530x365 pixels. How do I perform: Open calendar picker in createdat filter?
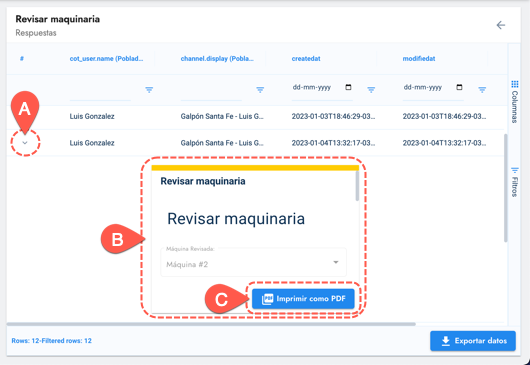pyautogui.click(x=348, y=87)
